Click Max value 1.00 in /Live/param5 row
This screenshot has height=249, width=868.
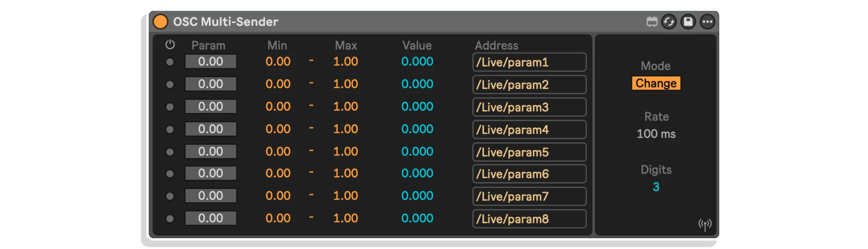tap(345, 152)
